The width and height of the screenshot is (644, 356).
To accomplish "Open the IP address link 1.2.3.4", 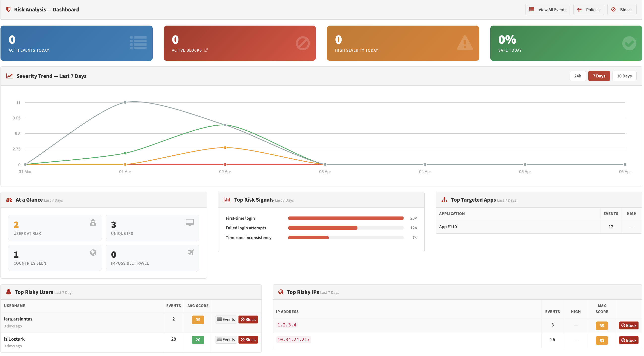I will [287, 324].
